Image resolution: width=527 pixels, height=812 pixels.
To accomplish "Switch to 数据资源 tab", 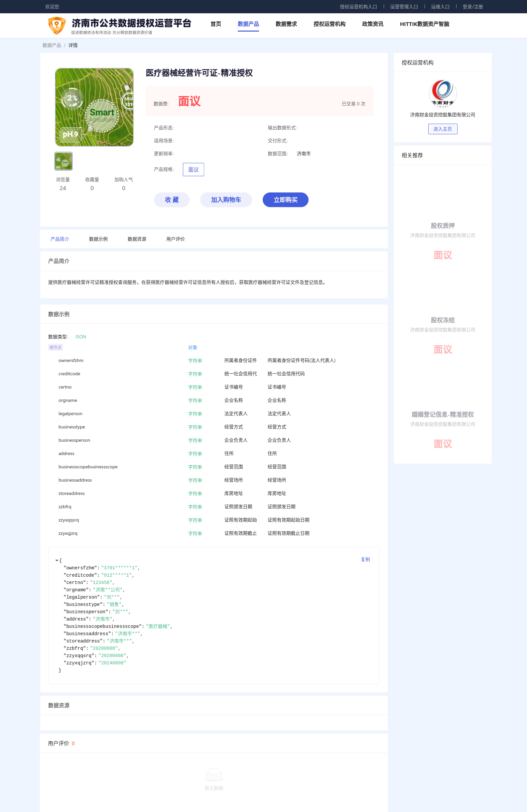I will point(137,239).
